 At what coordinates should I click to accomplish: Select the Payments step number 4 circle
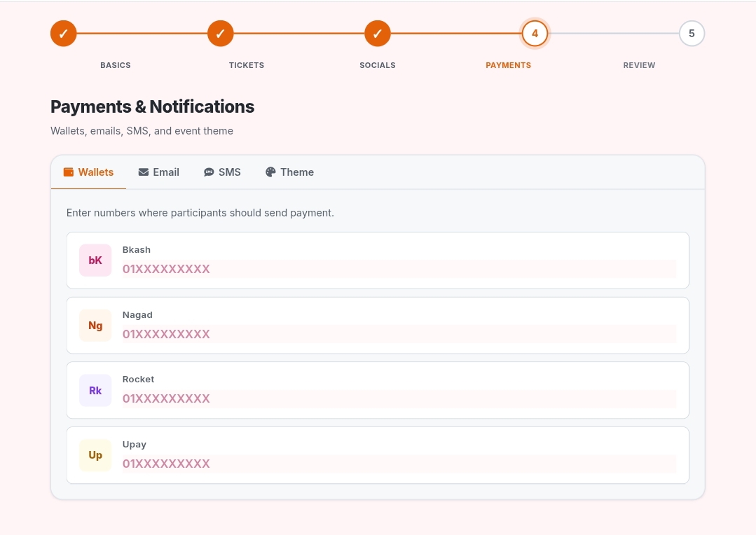coord(535,34)
